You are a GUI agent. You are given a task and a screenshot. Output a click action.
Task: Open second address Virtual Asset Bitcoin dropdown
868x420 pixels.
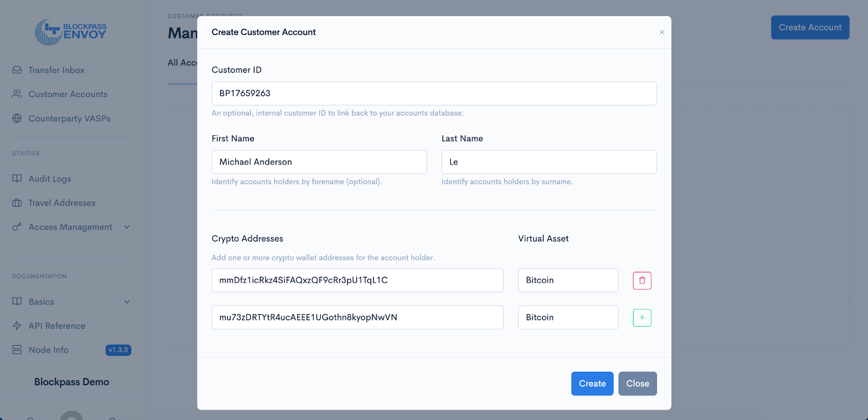tap(567, 317)
